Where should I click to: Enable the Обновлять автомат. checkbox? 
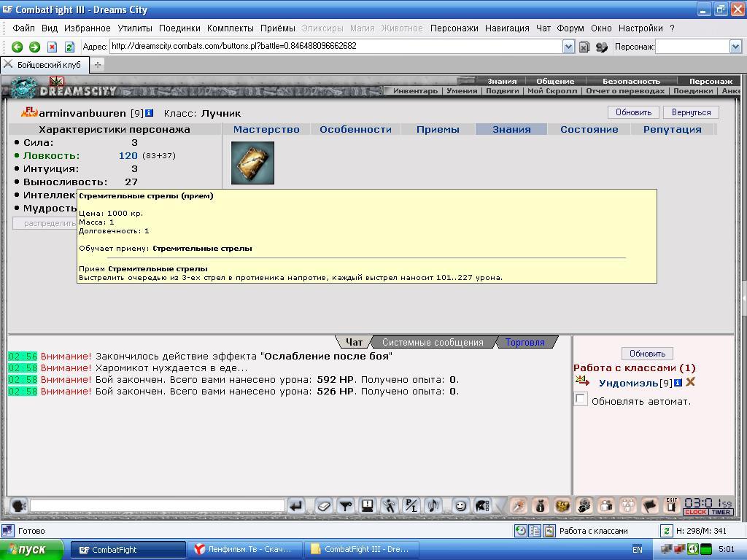(580, 399)
